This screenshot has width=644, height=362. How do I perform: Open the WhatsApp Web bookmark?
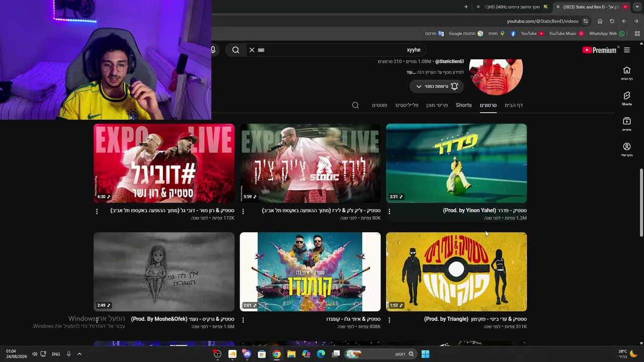[607, 34]
